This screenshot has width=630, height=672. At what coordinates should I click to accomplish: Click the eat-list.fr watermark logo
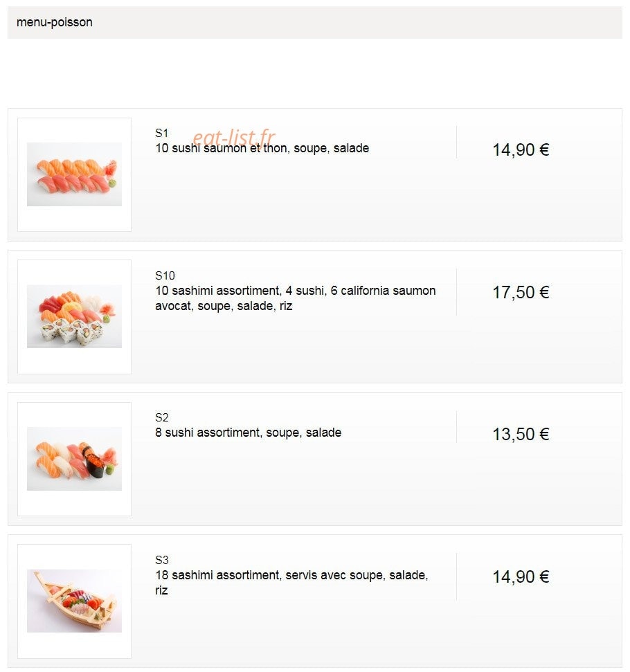coord(234,137)
